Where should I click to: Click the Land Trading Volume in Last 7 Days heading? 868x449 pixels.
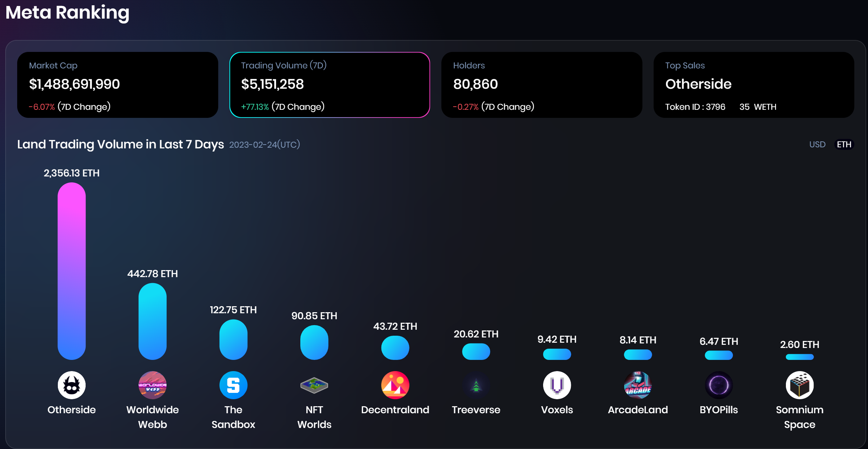[121, 144]
